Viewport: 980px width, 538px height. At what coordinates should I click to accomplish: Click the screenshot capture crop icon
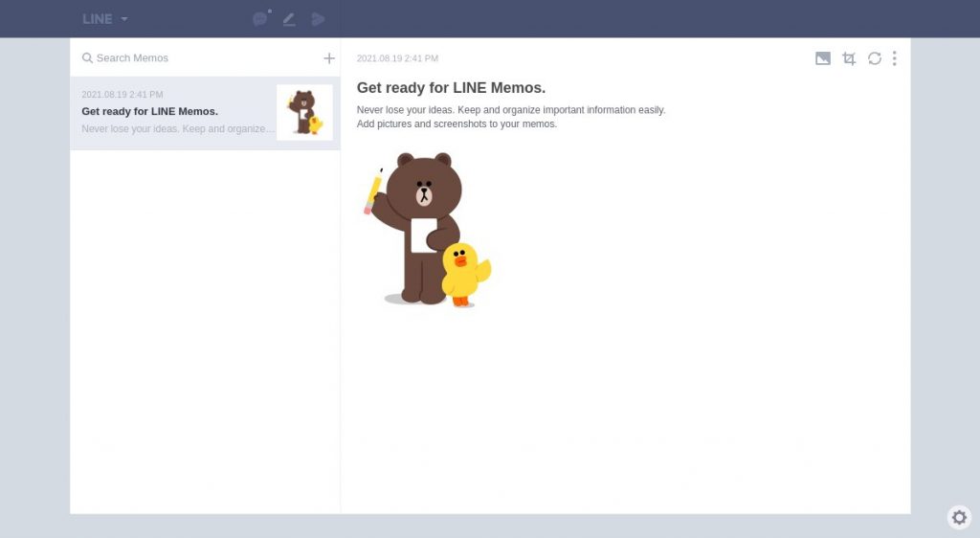point(849,58)
